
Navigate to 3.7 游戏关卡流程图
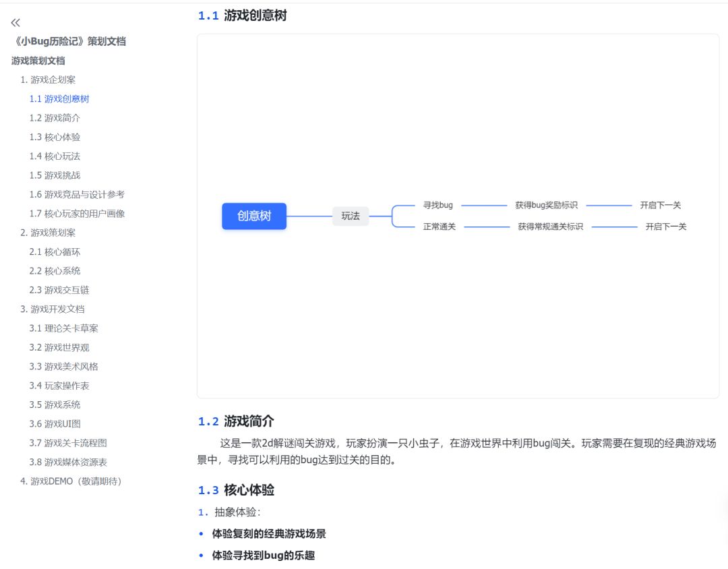point(68,443)
